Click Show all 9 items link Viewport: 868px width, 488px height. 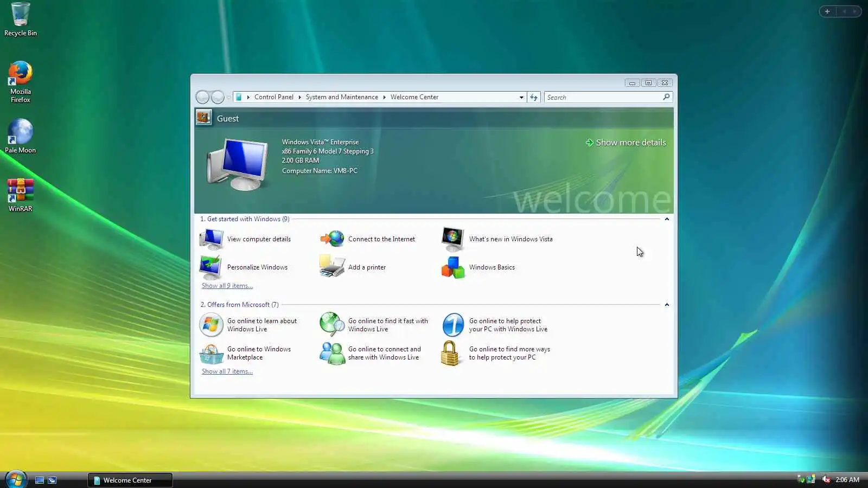[227, 286]
